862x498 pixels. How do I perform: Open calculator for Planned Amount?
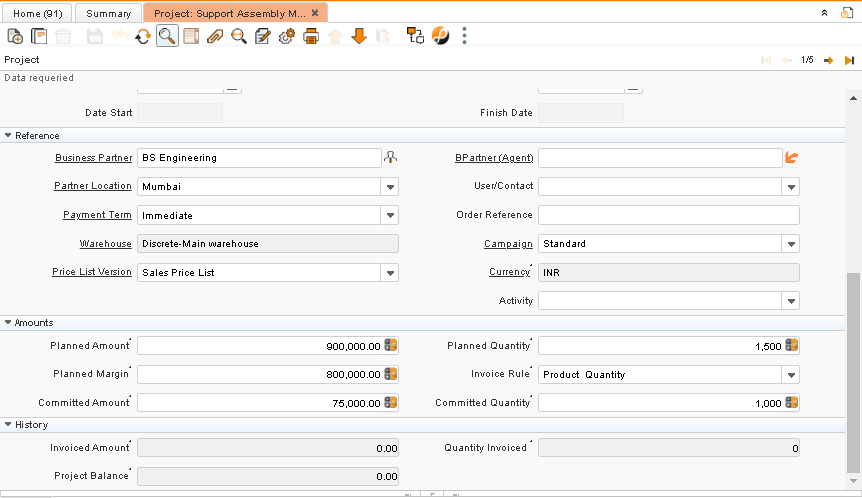coord(391,346)
